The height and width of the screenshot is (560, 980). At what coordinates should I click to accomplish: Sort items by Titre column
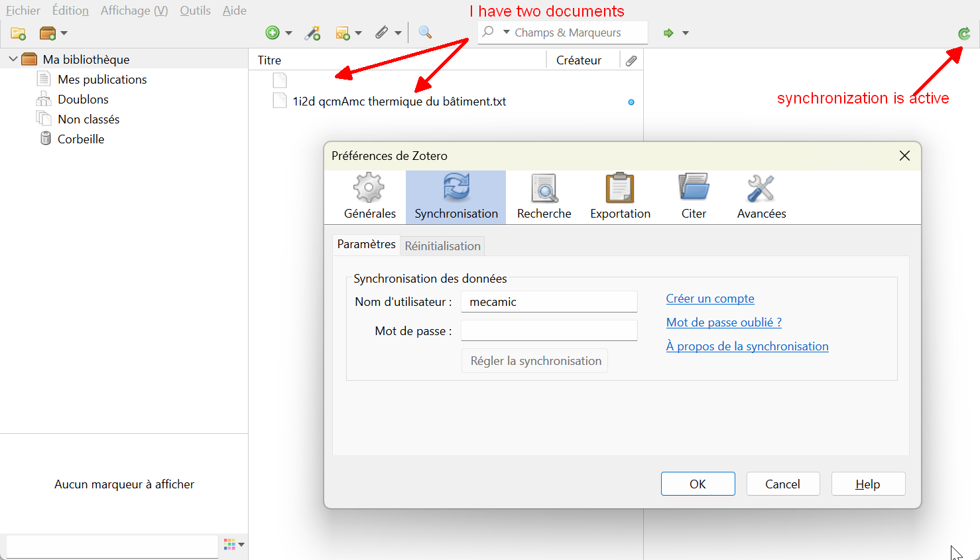[x=398, y=60]
